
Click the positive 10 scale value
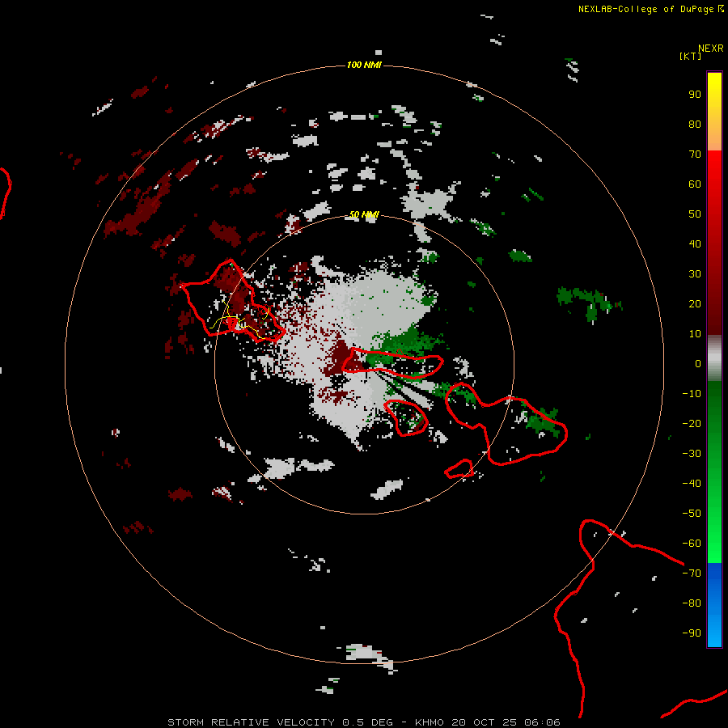(x=695, y=334)
